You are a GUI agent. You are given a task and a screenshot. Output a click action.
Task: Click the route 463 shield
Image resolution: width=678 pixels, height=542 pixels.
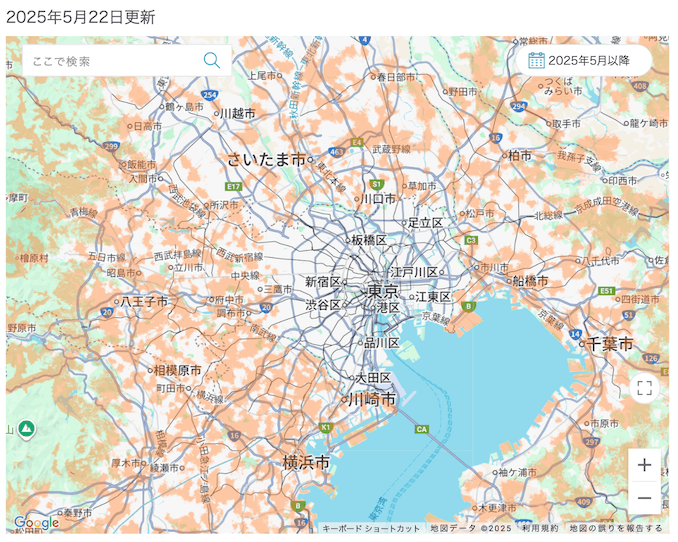(x=336, y=152)
